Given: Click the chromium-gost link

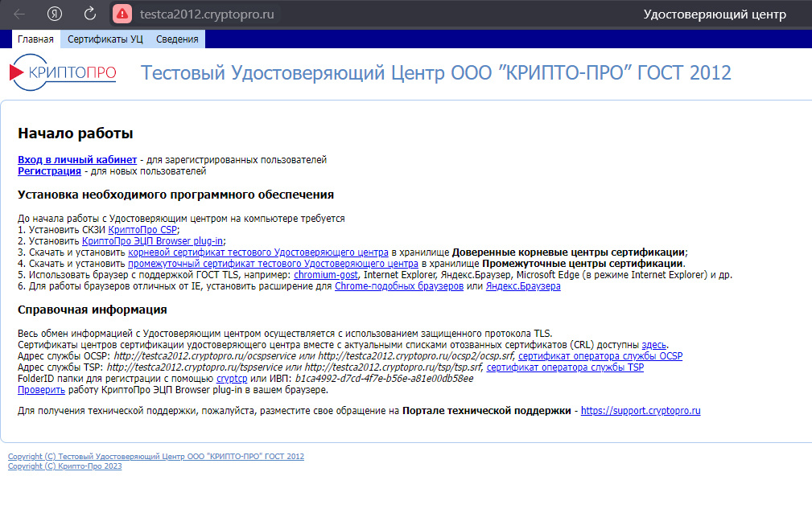Looking at the screenshot, I should pos(326,274).
